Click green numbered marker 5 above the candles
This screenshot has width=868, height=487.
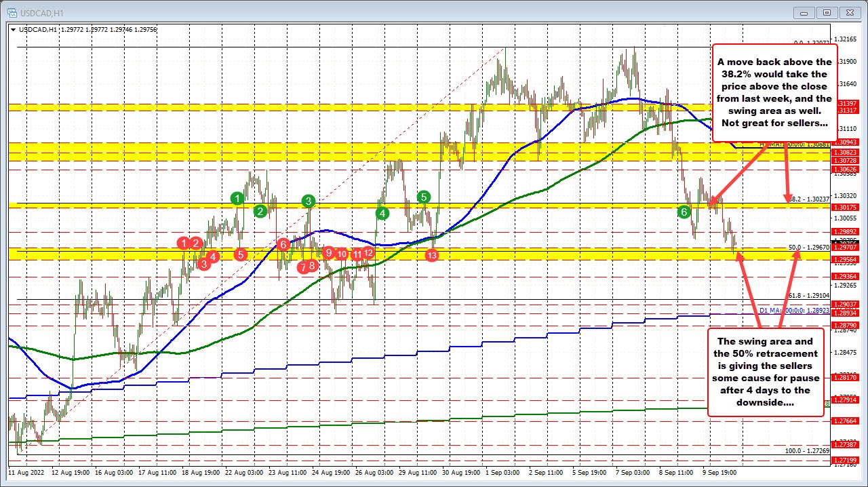point(422,197)
